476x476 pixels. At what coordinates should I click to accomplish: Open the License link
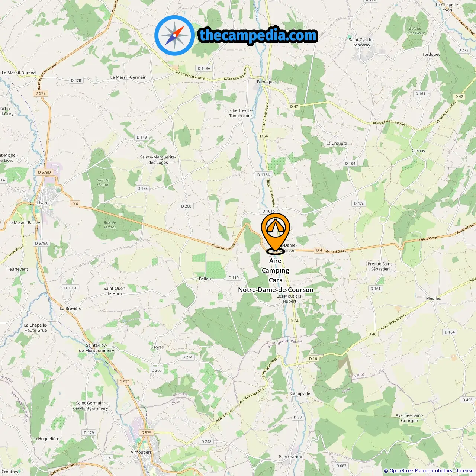coord(465,470)
